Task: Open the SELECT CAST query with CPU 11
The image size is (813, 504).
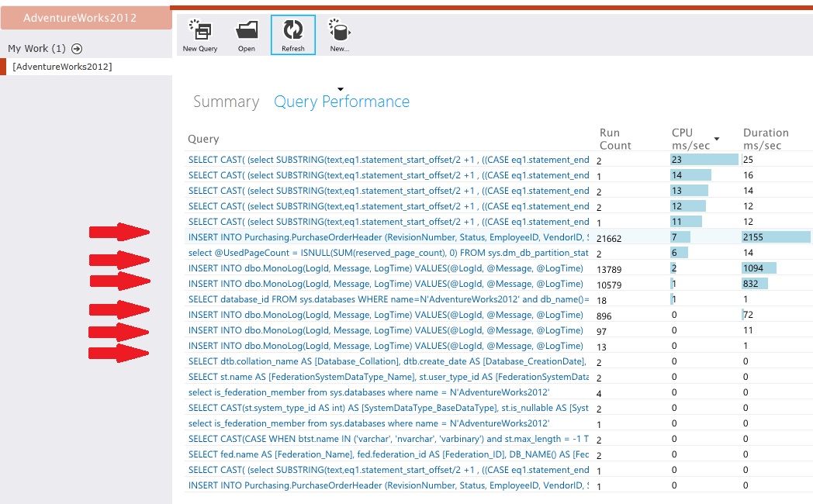Action: coord(389,222)
